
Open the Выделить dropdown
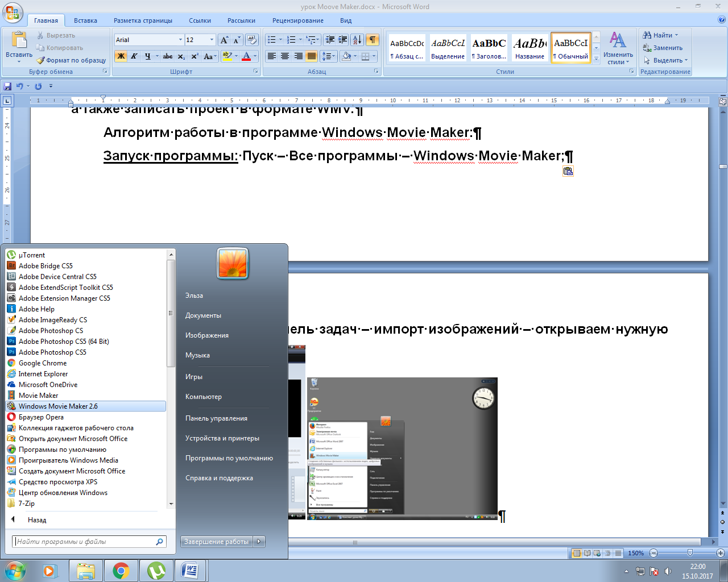[665, 60]
